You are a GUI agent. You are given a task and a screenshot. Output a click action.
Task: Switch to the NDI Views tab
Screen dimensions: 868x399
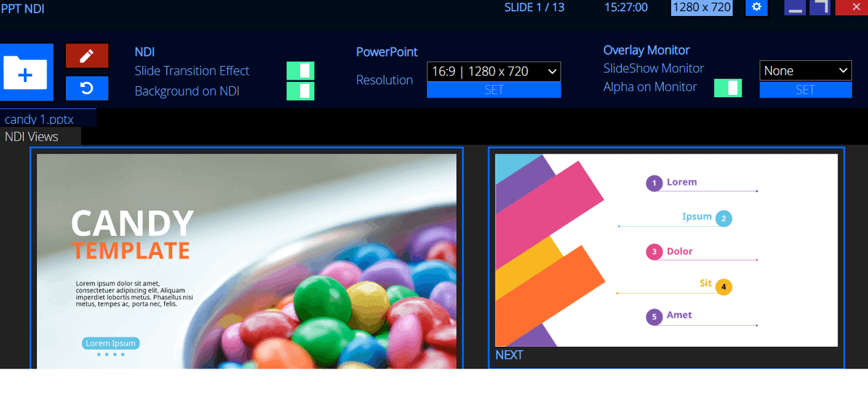pos(41,136)
